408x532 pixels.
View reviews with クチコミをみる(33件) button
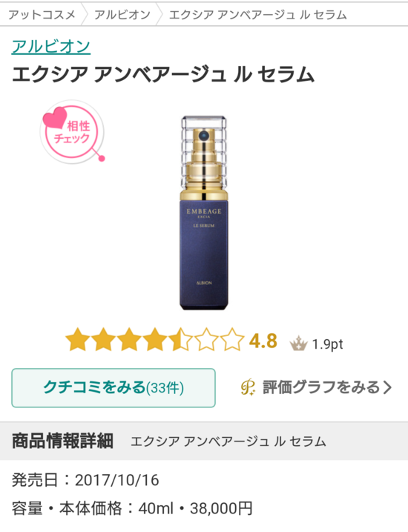click(x=113, y=388)
